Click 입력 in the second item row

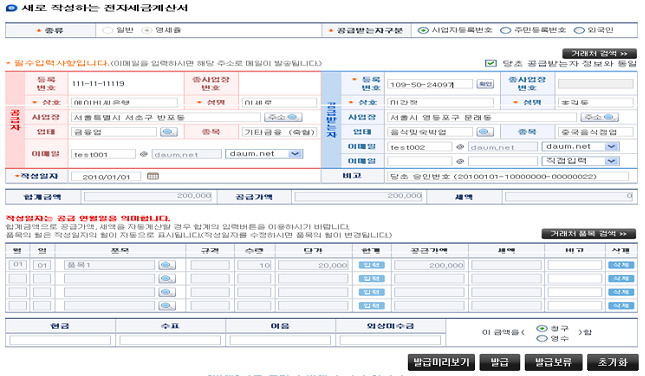point(371,279)
